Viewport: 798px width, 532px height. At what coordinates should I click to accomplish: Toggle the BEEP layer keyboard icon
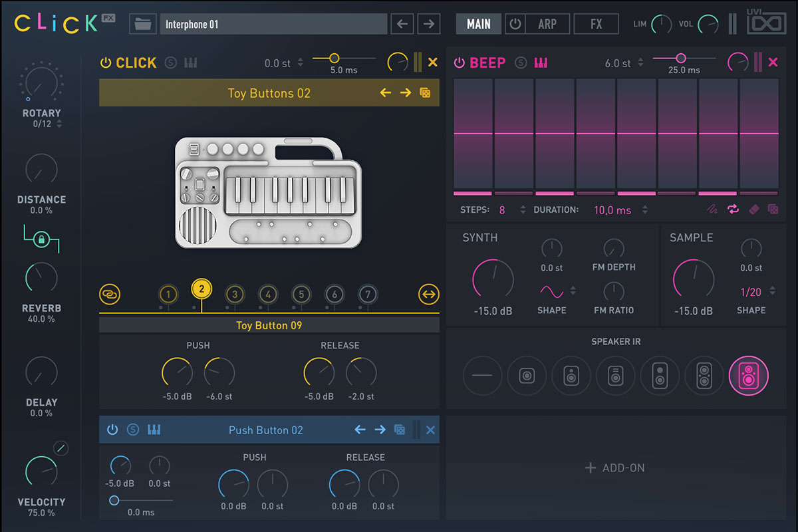[541, 63]
